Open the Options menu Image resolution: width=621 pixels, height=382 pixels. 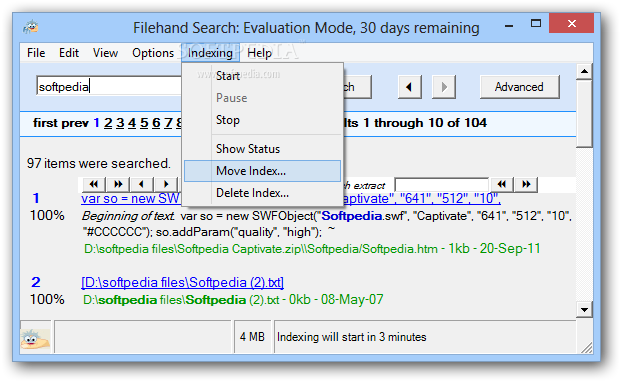pyautogui.click(x=153, y=53)
